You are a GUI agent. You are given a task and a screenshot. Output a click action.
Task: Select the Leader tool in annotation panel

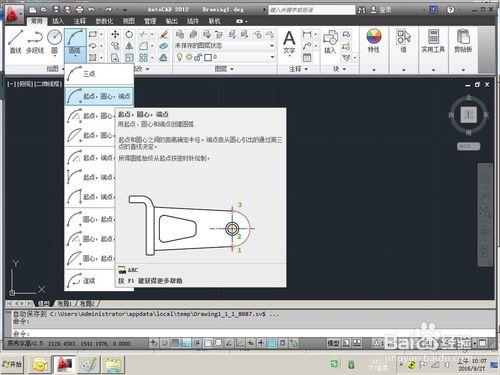(x=307, y=46)
